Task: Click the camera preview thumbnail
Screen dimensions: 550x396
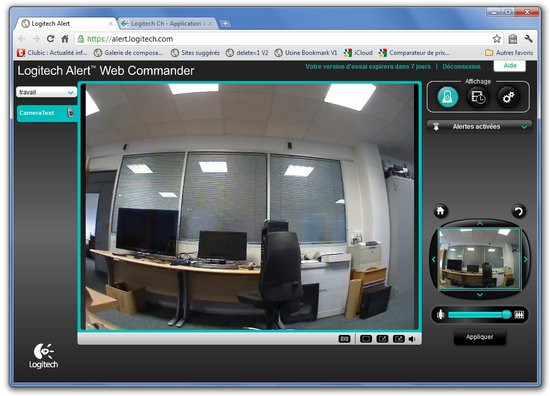Action: coord(479,259)
